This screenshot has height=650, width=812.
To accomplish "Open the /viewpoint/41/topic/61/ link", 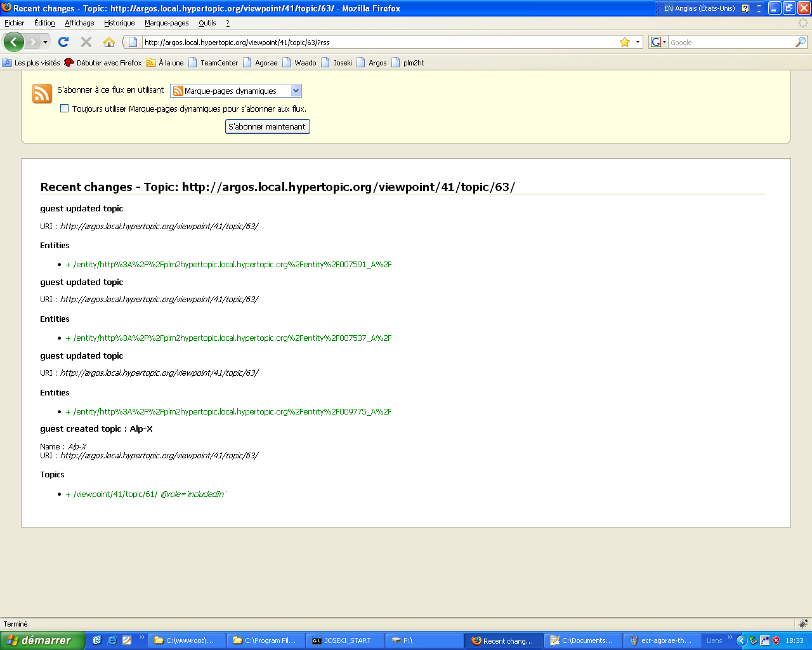I will click(115, 494).
